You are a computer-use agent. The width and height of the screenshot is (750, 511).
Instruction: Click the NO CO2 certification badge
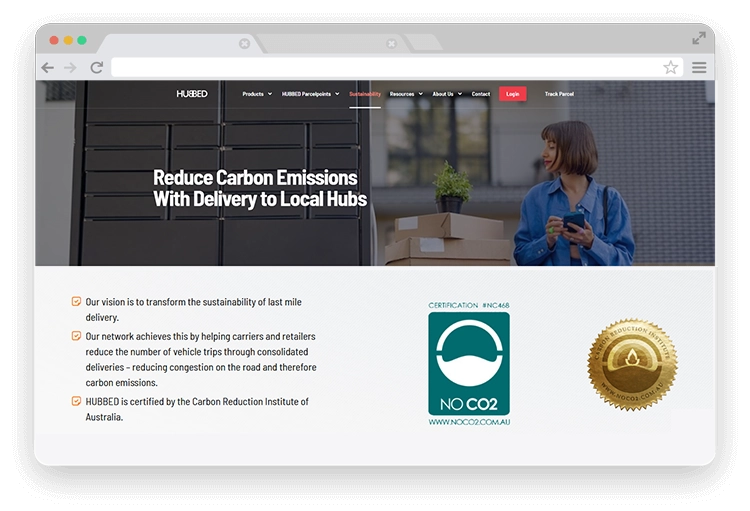pos(469,364)
